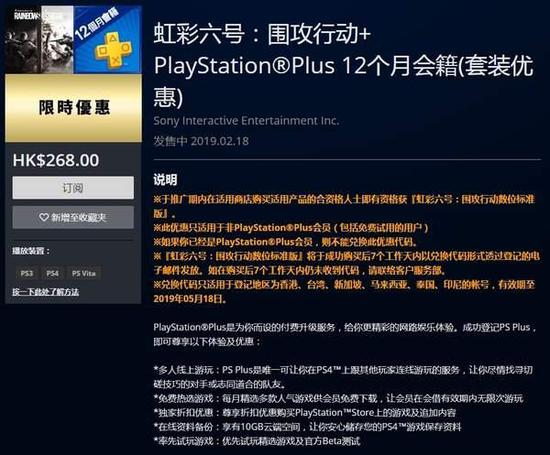This screenshot has width=550, height=455.
Task: Click the 订阅 subscribe button
Action: [x=73, y=188]
